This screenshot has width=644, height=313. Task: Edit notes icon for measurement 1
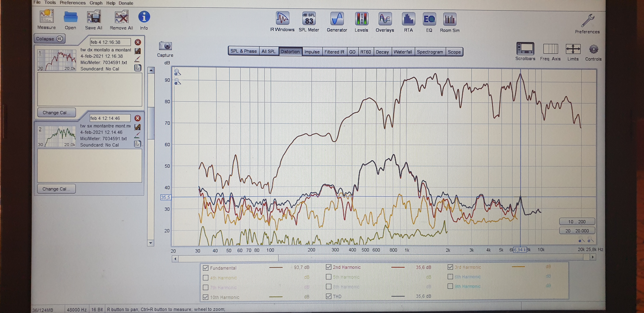[138, 68]
